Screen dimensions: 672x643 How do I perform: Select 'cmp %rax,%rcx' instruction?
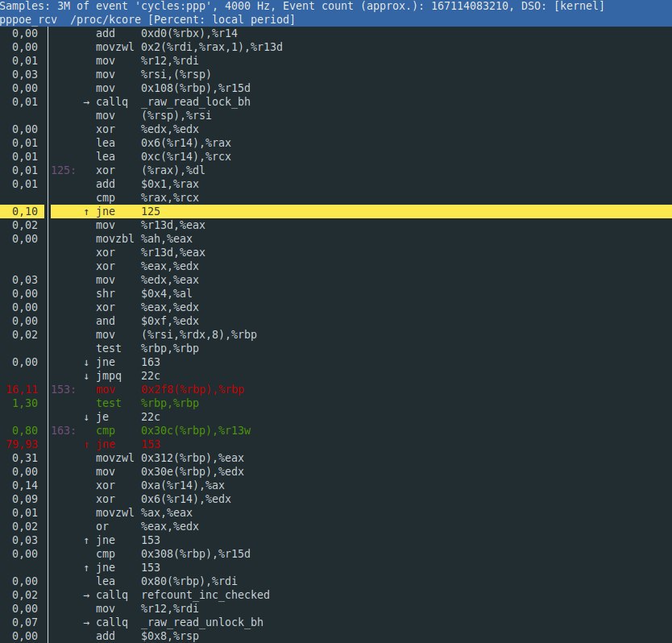(x=147, y=197)
